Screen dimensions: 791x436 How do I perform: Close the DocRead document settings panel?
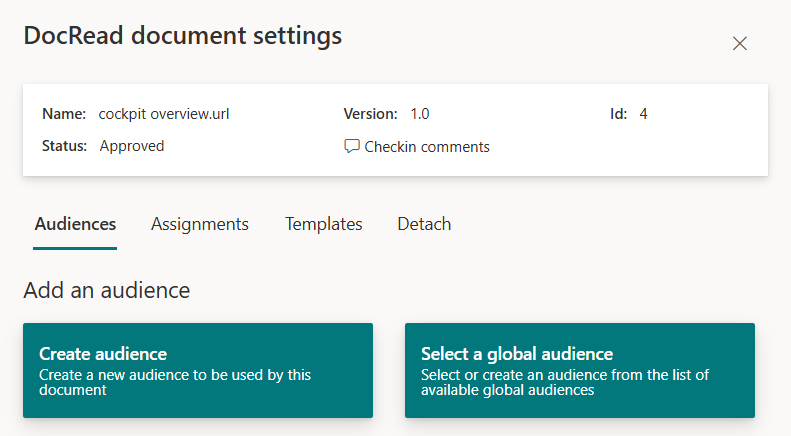coord(740,43)
